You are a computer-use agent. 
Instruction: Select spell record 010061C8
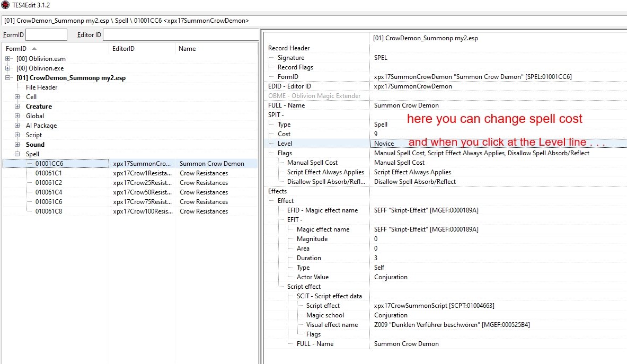click(49, 211)
